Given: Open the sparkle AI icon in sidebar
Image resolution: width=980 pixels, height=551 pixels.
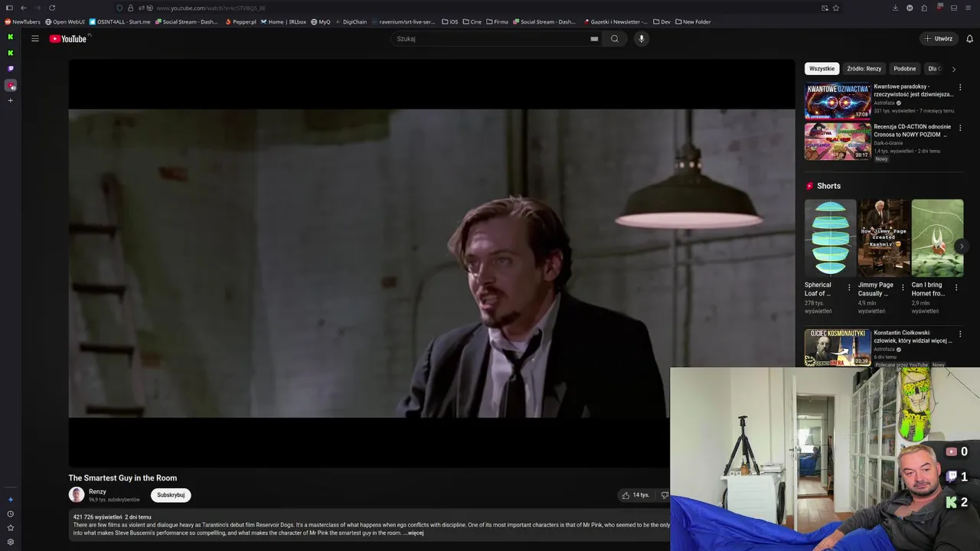Looking at the screenshot, I should [x=10, y=500].
